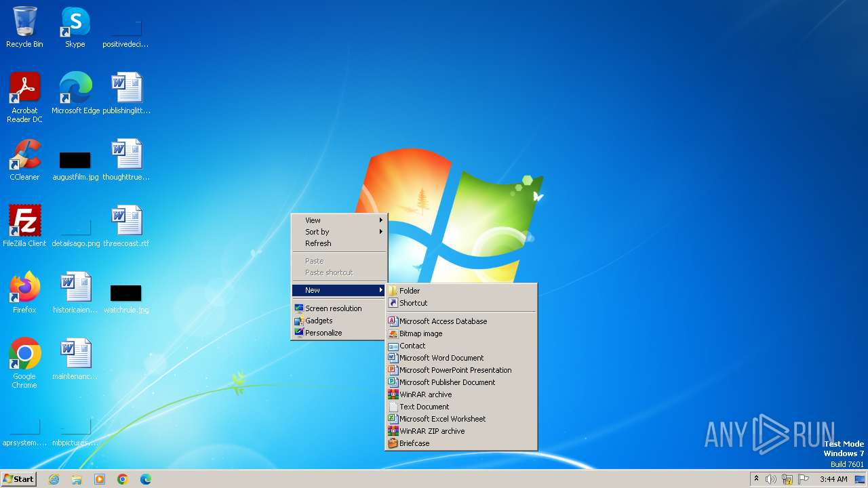868x488 pixels.
Task: Select the thoughttrue Word document icon
Action: click(126, 160)
